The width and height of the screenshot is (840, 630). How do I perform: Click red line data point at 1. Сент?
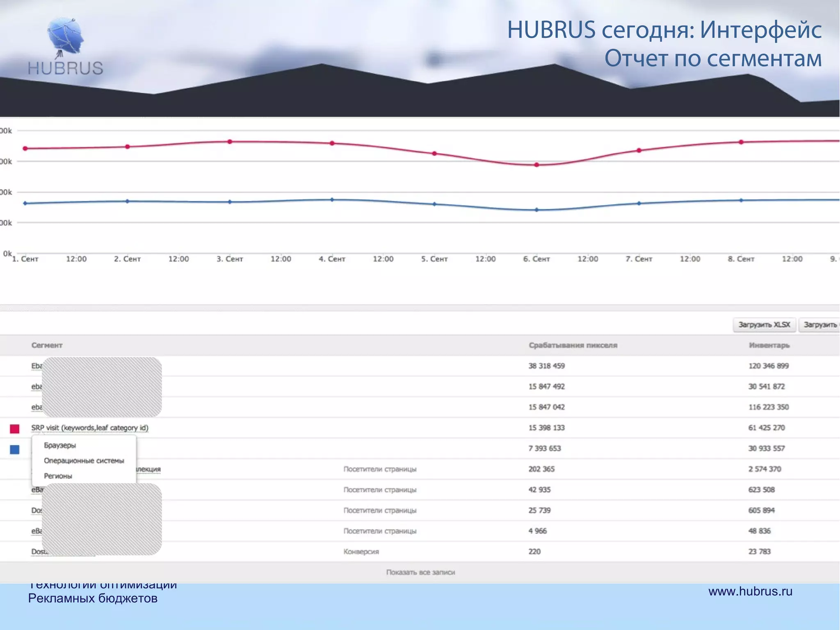(25, 148)
